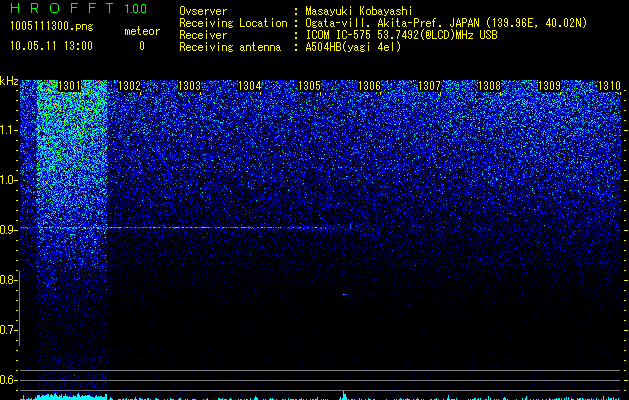
Task: Click the 1305 time marker
Action: pos(310,86)
